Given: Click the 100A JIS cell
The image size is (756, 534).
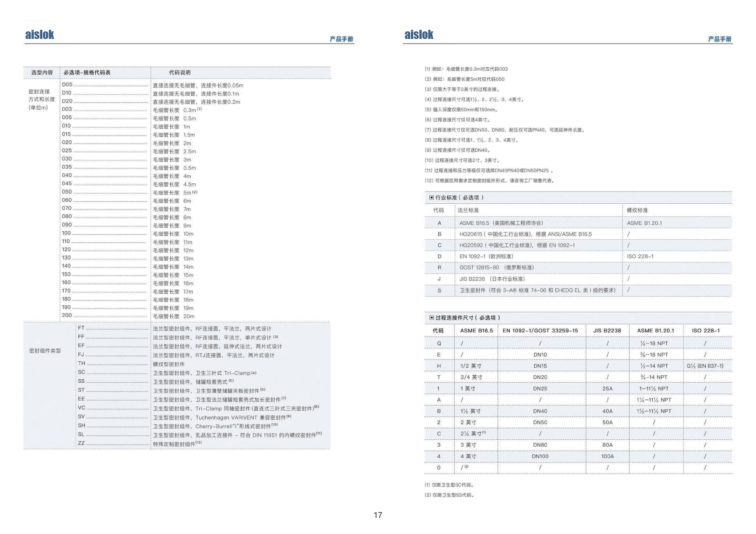Looking at the screenshot, I should pos(608,456).
